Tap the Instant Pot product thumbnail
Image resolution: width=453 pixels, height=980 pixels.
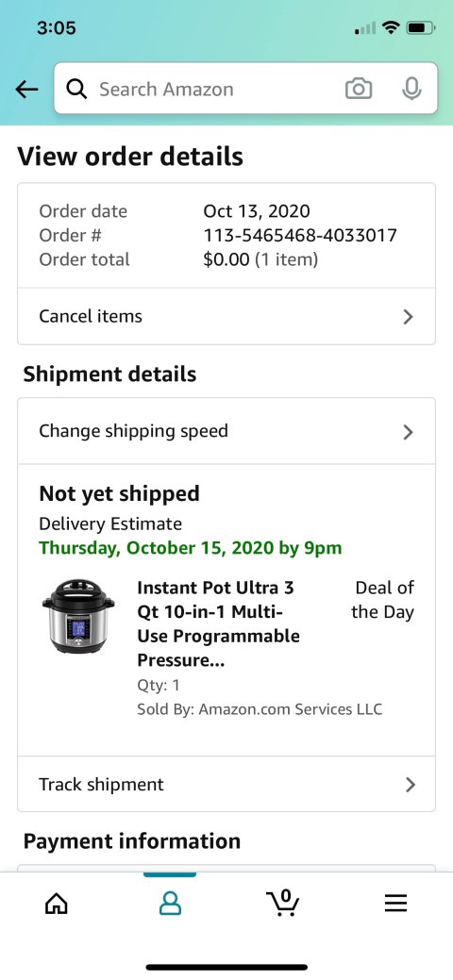(x=78, y=616)
